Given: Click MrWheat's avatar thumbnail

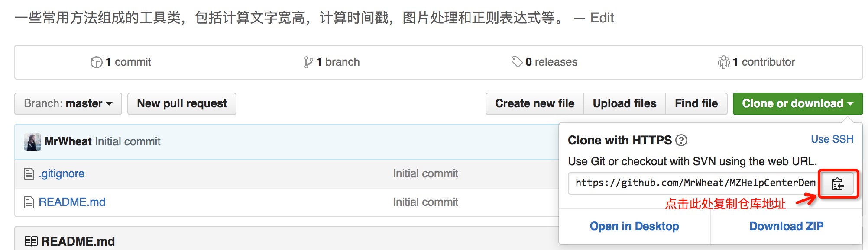Looking at the screenshot, I should pyautogui.click(x=32, y=141).
